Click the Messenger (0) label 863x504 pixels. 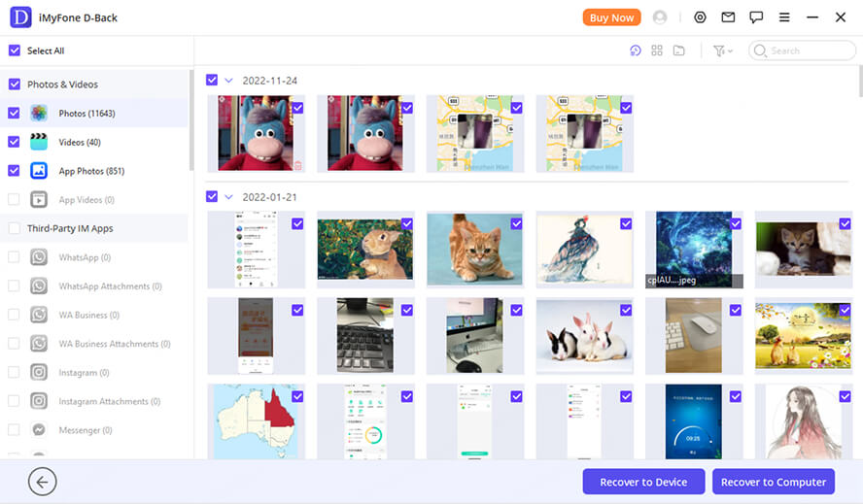(x=86, y=430)
